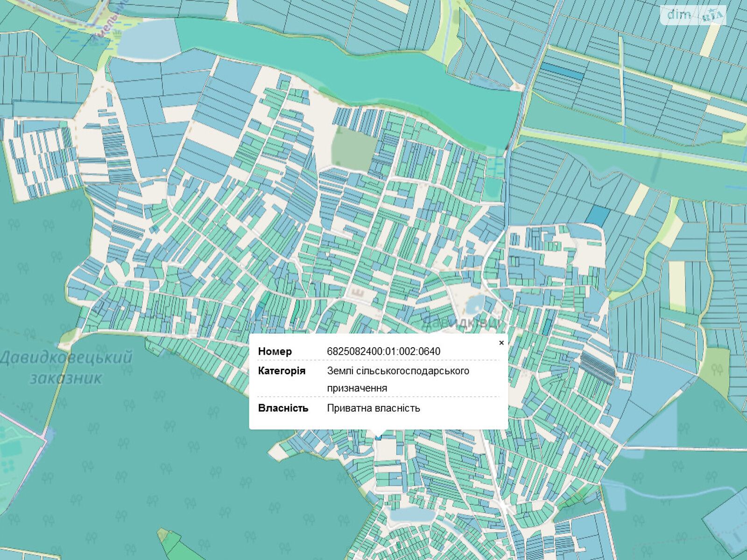The width and height of the screenshot is (747, 560).
Task: Click the Власність label in popup
Action: 283,408
